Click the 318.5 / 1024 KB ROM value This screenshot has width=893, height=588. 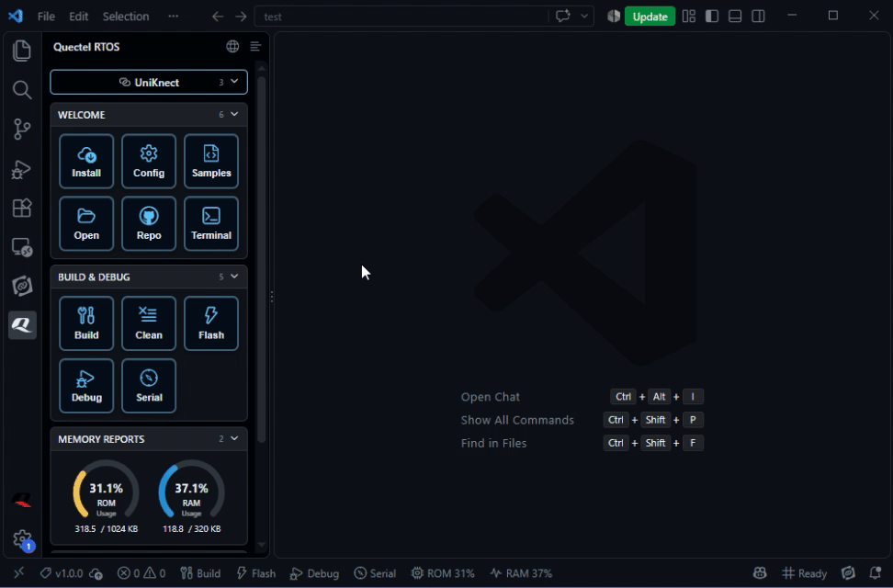pos(106,529)
